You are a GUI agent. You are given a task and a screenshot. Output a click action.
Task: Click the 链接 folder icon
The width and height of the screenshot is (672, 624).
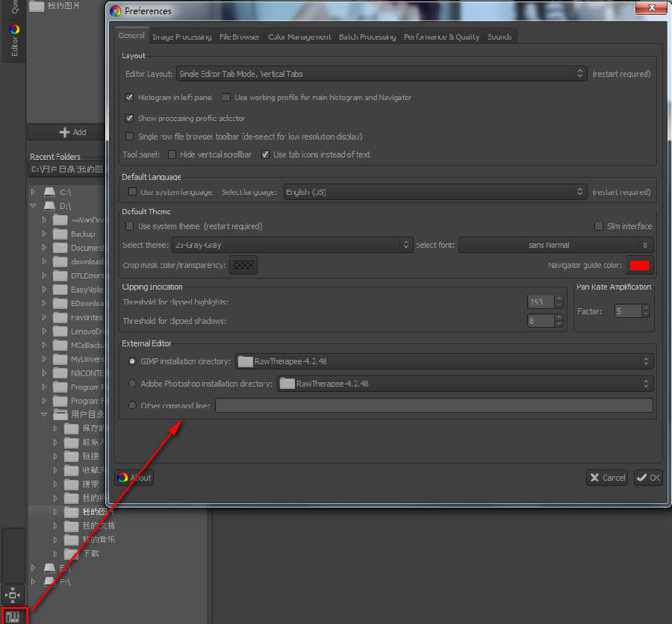click(71, 456)
